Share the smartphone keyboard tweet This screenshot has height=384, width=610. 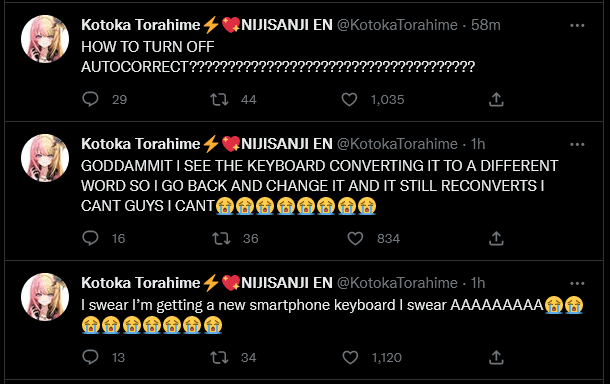pos(496,357)
